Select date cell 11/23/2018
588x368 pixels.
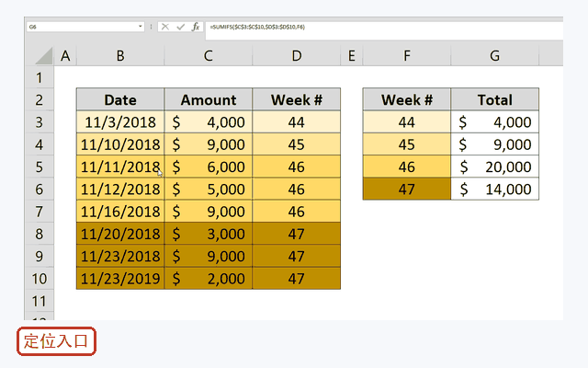pos(120,257)
